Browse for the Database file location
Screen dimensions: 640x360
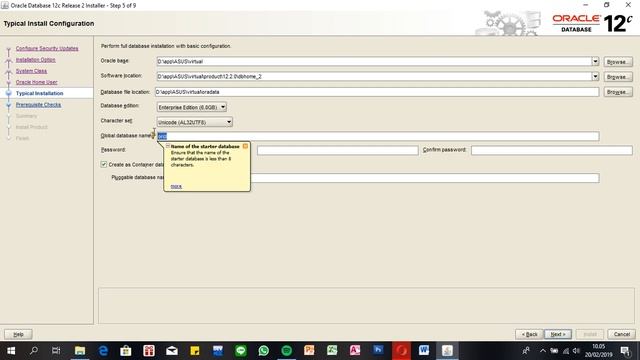[618, 92]
